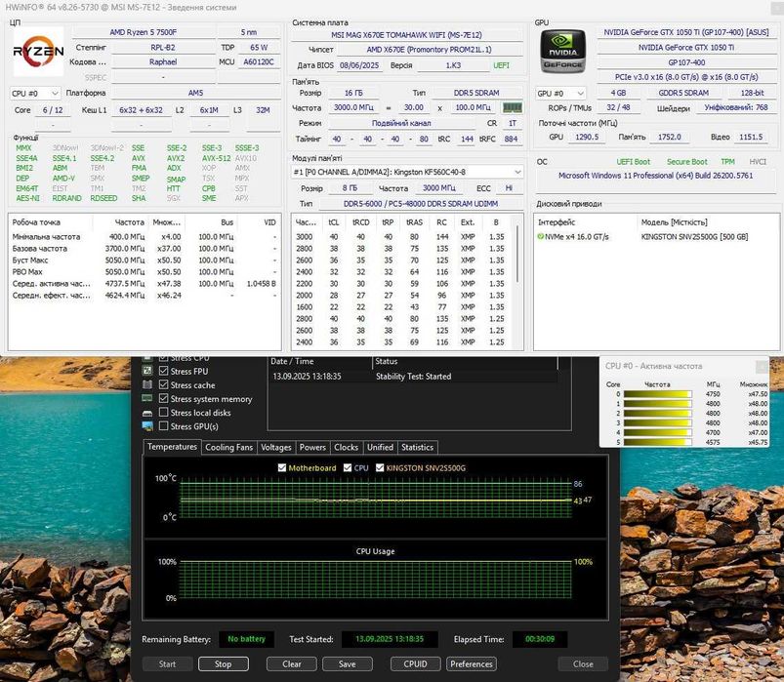
Task: Click the 'Базова частота' row
Action: [144, 249]
